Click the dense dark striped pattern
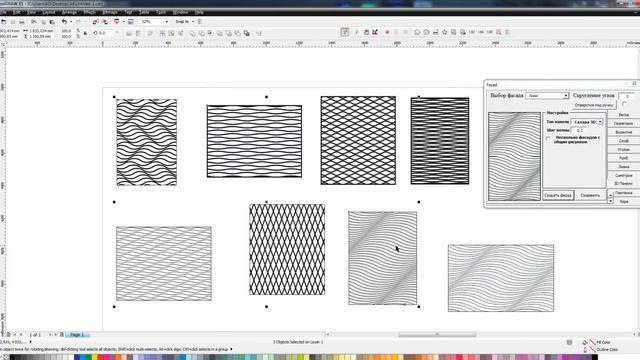640x360 pixels. click(440, 141)
